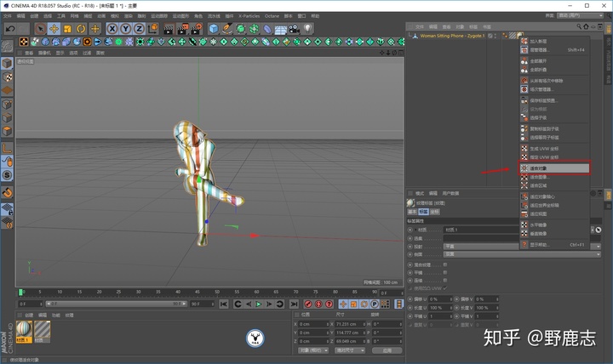Open the Octane menu in menu bar

[272, 16]
